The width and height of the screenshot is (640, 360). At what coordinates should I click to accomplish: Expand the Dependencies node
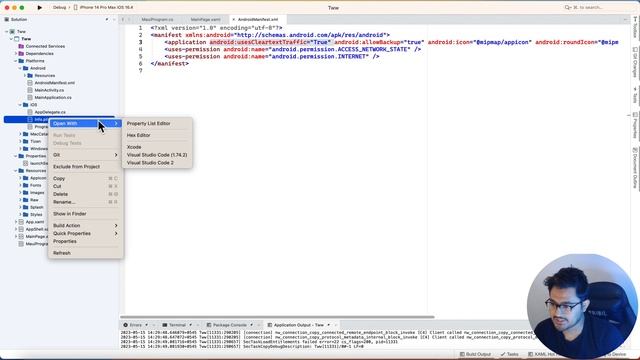pyautogui.click(x=16, y=53)
